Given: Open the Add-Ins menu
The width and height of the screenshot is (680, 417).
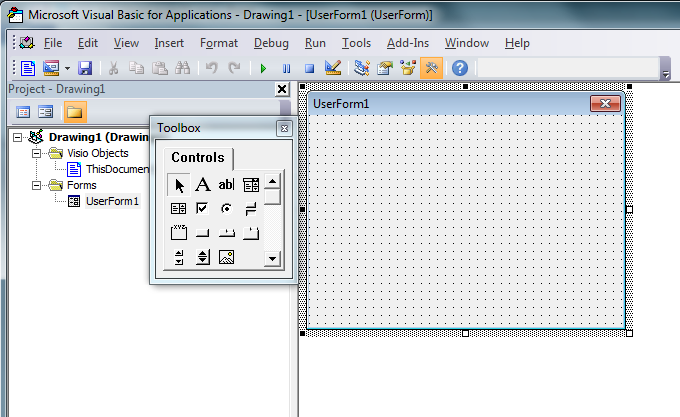Looking at the screenshot, I should [x=408, y=43].
